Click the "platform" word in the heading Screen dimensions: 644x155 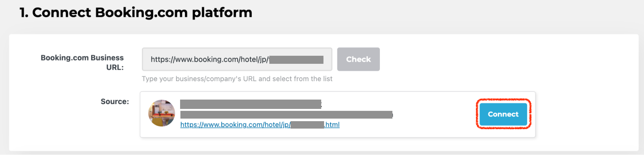222,13
